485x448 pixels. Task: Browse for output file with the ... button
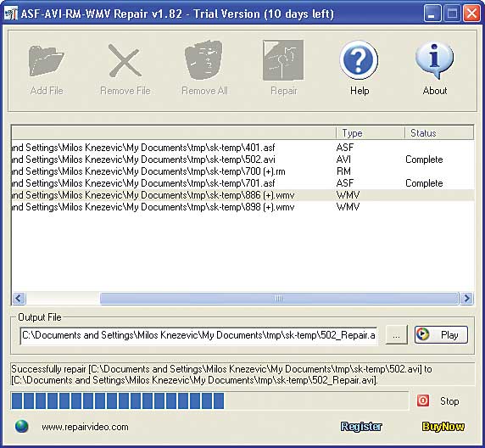[x=396, y=335]
